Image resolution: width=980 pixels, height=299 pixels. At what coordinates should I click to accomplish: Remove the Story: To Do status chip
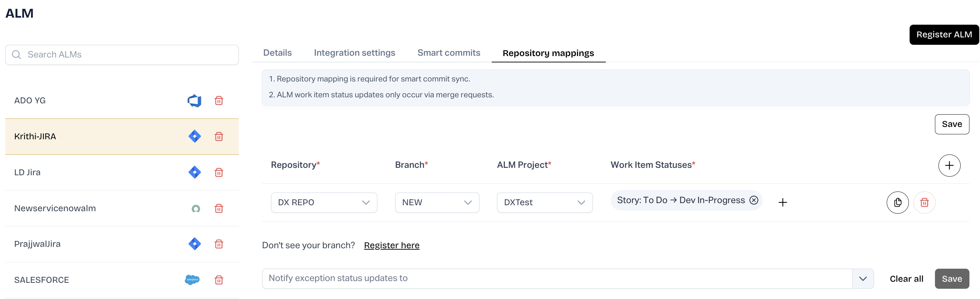754,200
